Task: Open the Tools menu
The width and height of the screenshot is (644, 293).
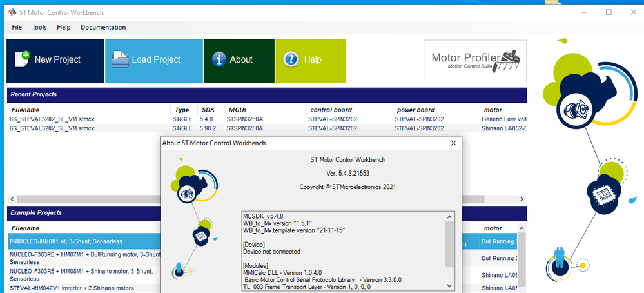Action: pyautogui.click(x=39, y=27)
